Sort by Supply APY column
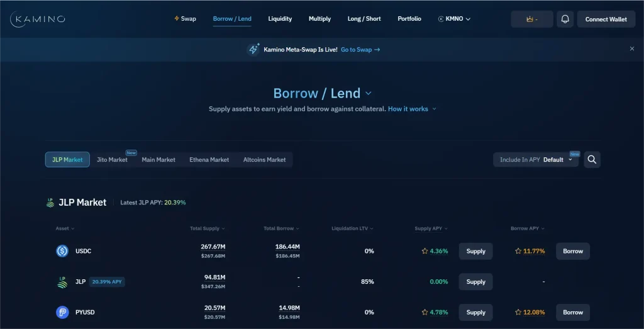Screen dimensions: 644x329 coord(431,228)
